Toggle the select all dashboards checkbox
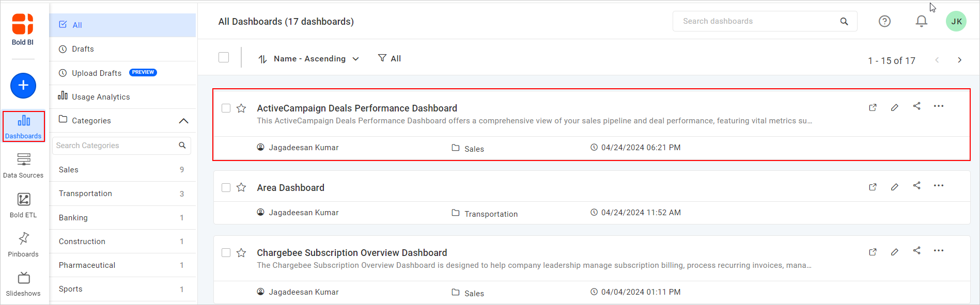The width and height of the screenshot is (980, 305). (x=224, y=57)
